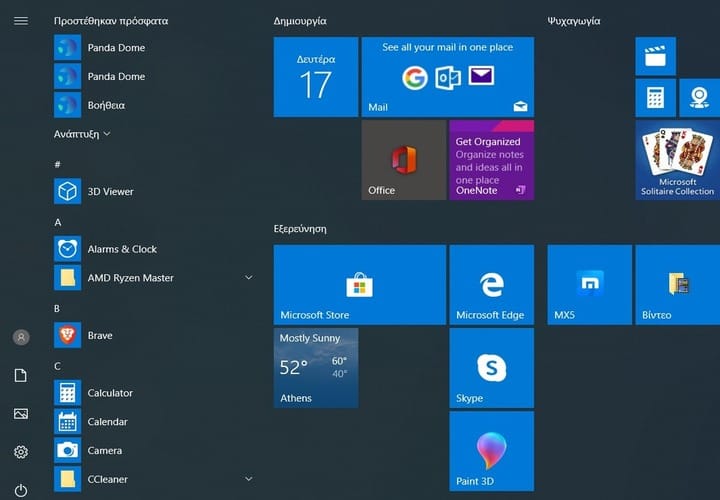Image resolution: width=720 pixels, height=500 pixels.
Task: Open the user account icon in sidebar
Action: tap(21, 337)
